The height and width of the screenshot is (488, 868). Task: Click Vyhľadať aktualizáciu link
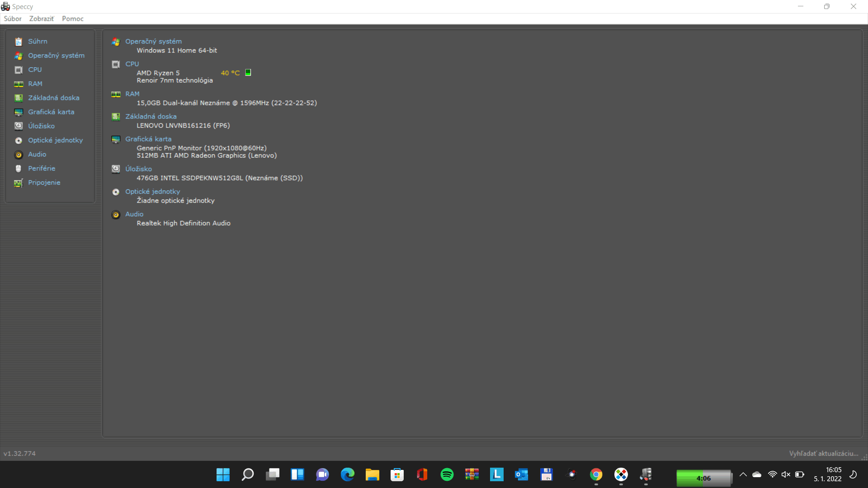pos(823,453)
